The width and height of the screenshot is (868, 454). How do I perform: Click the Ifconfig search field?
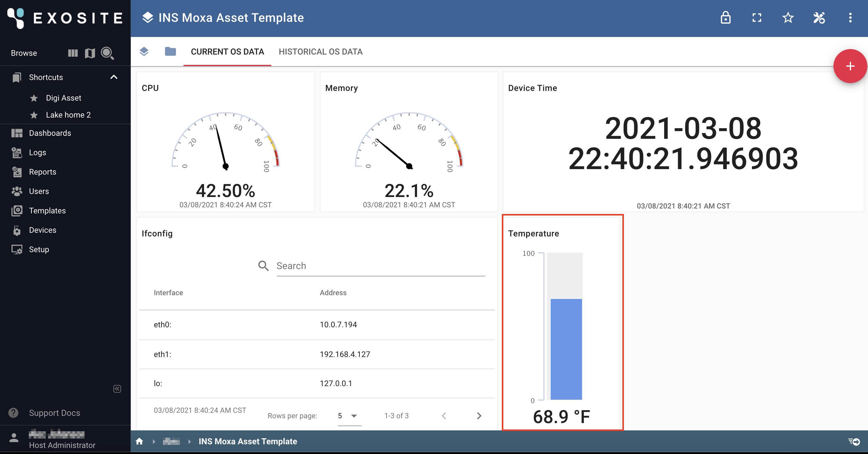coord(380,266)
